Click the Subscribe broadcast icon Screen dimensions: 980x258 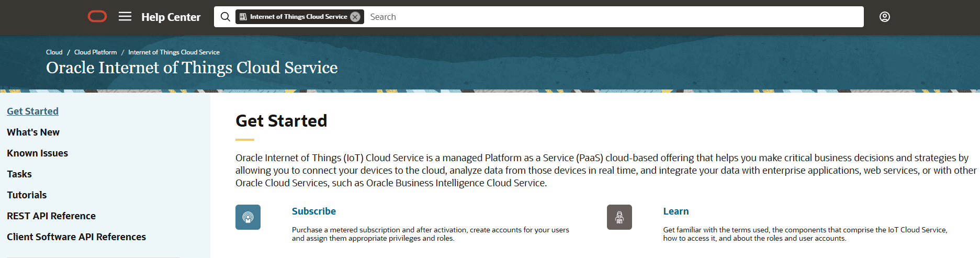[248, 217]
